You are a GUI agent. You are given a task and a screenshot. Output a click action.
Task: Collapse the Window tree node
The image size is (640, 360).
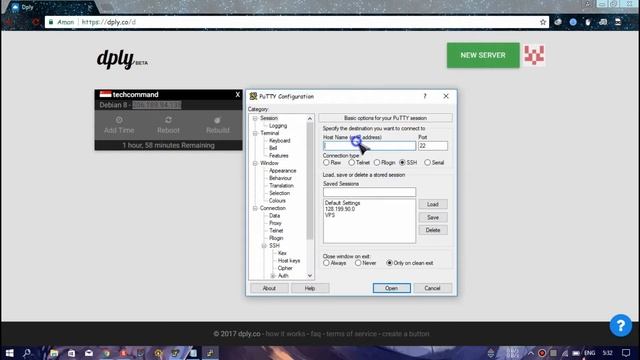(255, 163)
